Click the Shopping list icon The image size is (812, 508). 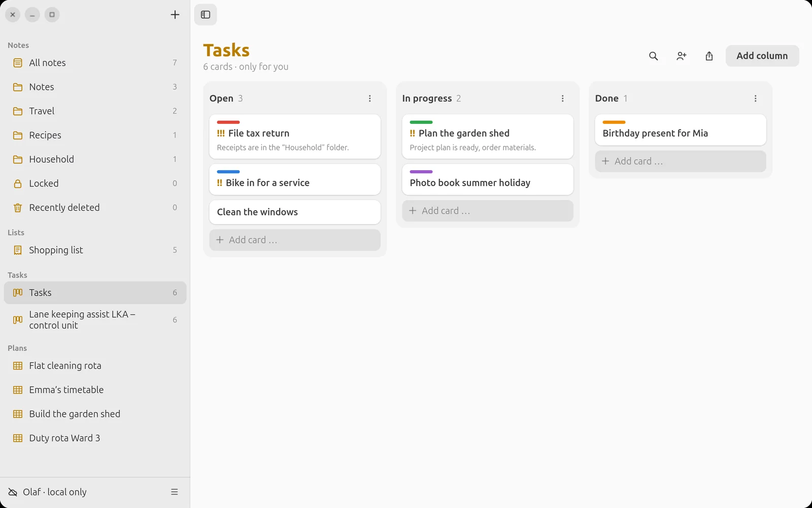(18, 250)
